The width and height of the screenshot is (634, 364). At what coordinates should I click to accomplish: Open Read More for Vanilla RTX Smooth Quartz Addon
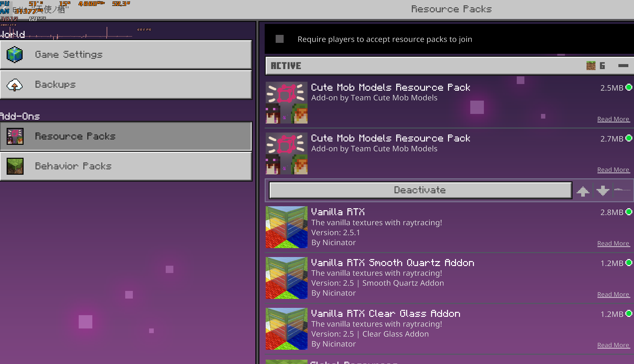click(x=613, y=295)
